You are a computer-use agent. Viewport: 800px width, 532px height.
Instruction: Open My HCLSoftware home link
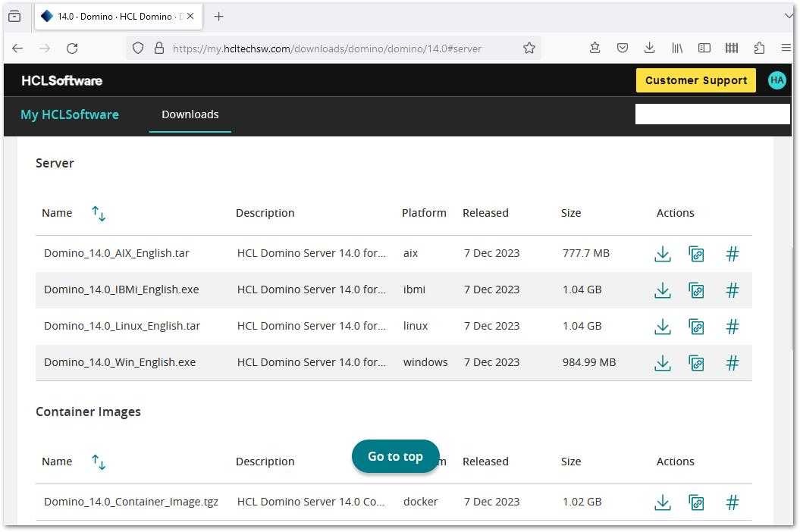[x=70, y=114]
